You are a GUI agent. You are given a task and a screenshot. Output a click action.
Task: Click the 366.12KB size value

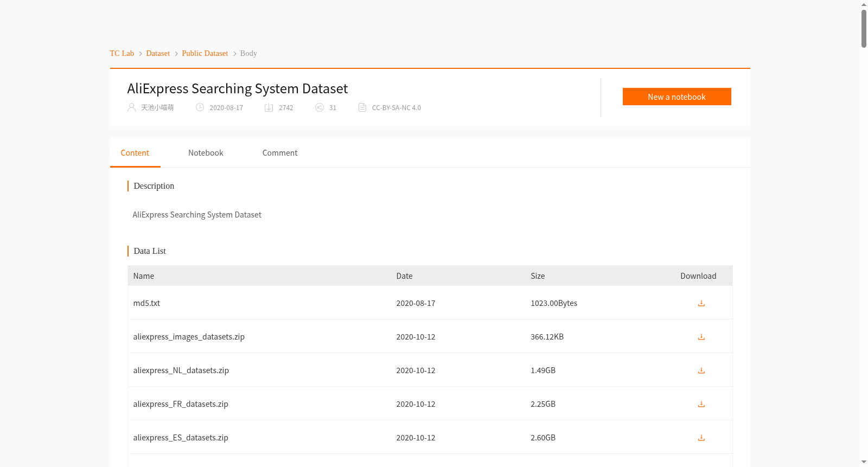pos(547,337)
